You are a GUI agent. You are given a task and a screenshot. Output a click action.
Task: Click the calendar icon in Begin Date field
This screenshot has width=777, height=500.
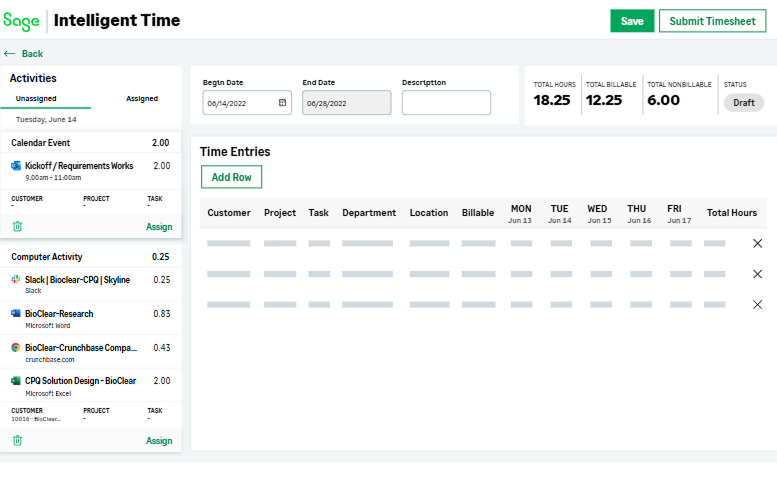282,103
